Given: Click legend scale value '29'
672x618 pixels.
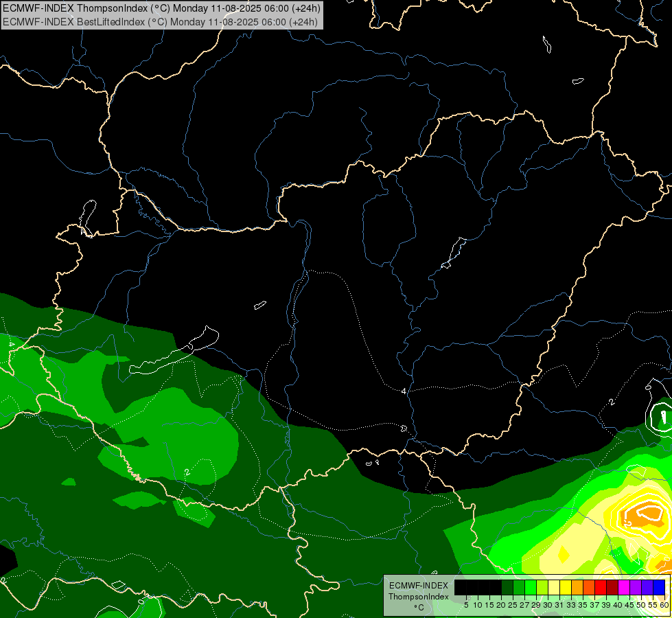Looking at the screenshot, I should tap(536, 605).
